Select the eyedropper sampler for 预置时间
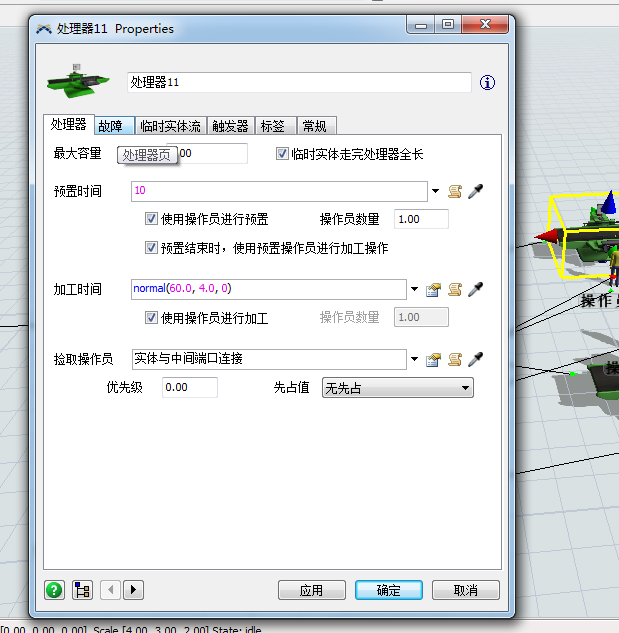The height and width of the screenshot is (633, 619). tap(475, 191)
